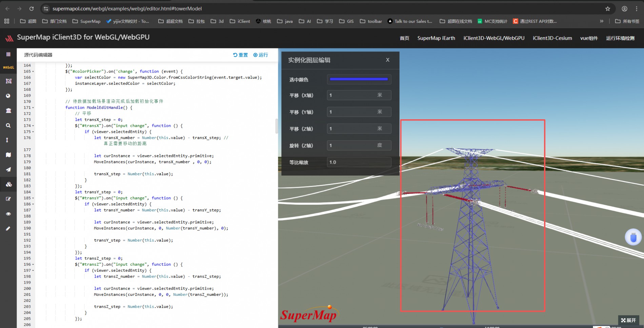Click the paper plane icon in sidebar
Image resolution: width=644 pixels, height=328 pixels.
(x=8, y=169)
